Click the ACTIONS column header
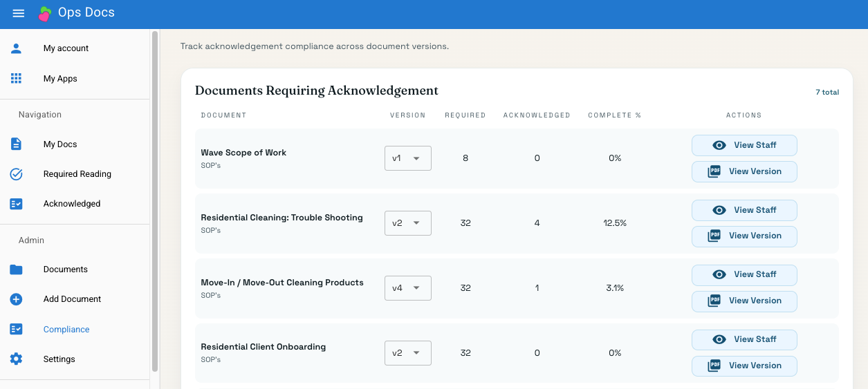The width and height of the screenshot is (868, 389). [x=744, y=115]
